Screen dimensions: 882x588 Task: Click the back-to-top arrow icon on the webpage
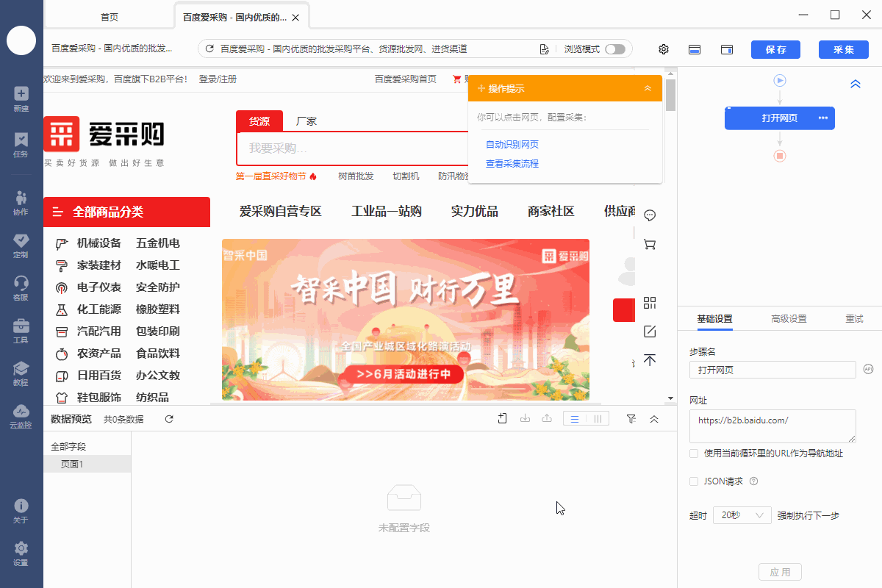pos(650,360)
